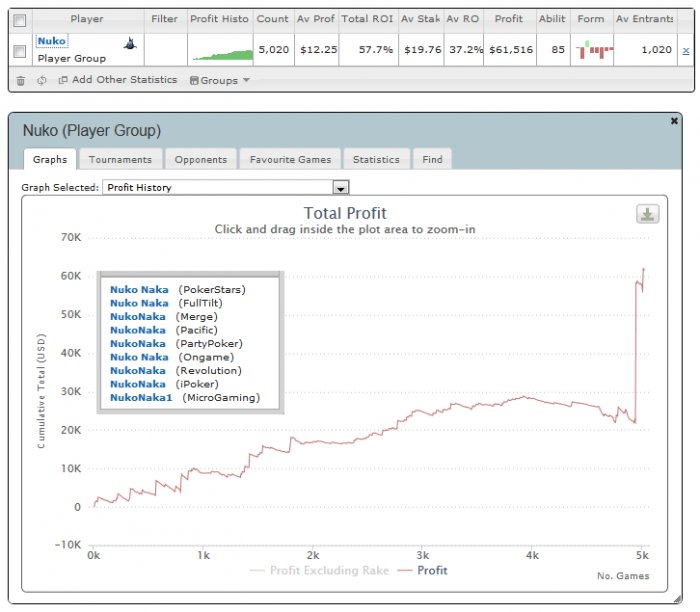Toggle Profit Excluding Rake legend series
Screen dimensions: 700x612
pyautogui.click(x=320, y=570)
